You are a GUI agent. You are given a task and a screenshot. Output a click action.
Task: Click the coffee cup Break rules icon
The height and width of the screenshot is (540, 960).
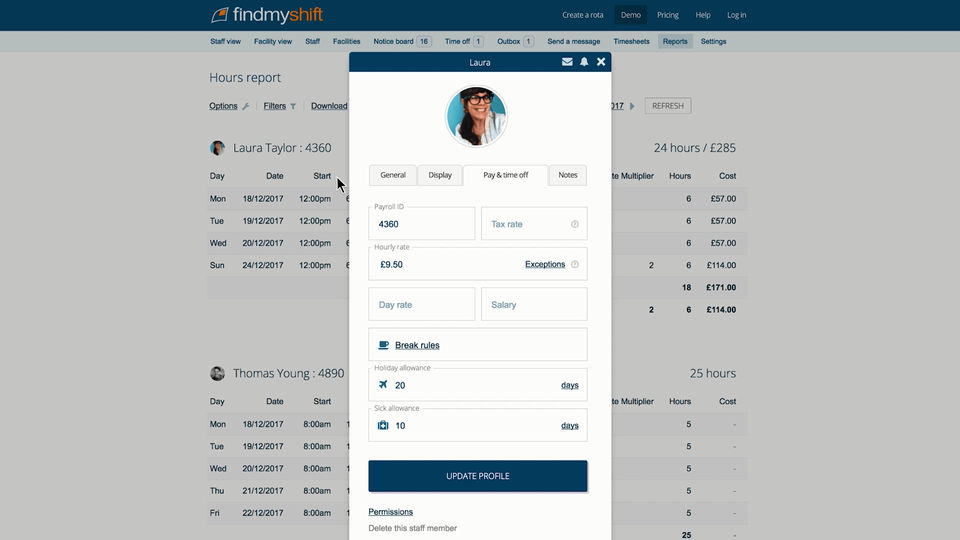pos(383,345)
